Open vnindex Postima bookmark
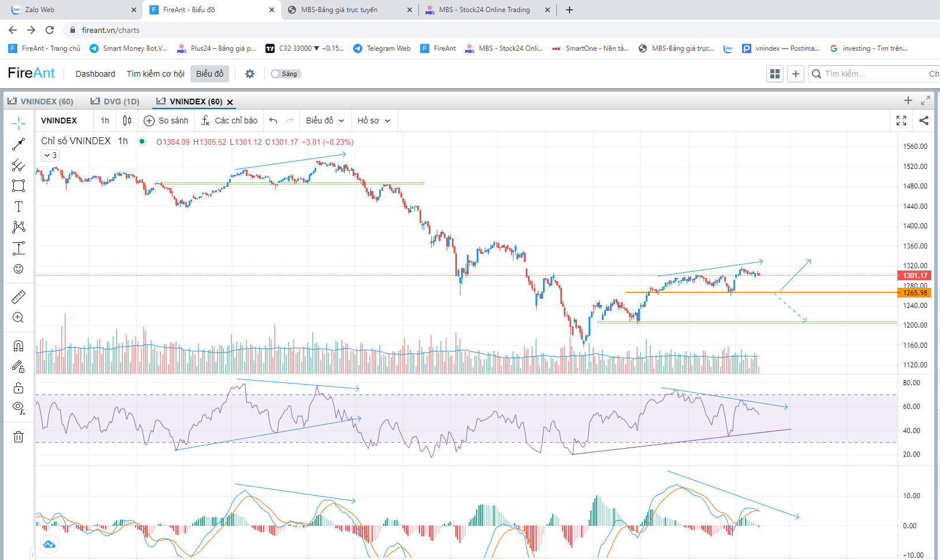940x560 pixels. pyautogui.click(x=781, y=48)
